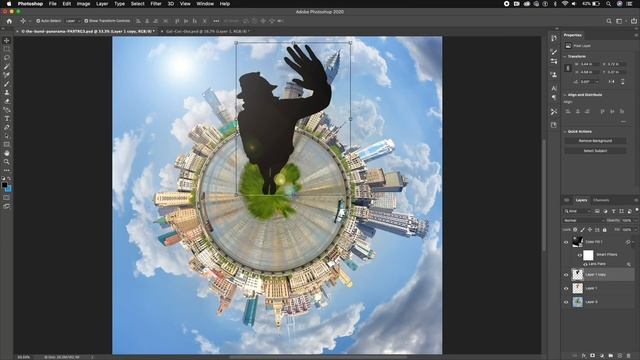
Task: Select the Zoom tool in the toolbar
Action: (x=7, y=162)
